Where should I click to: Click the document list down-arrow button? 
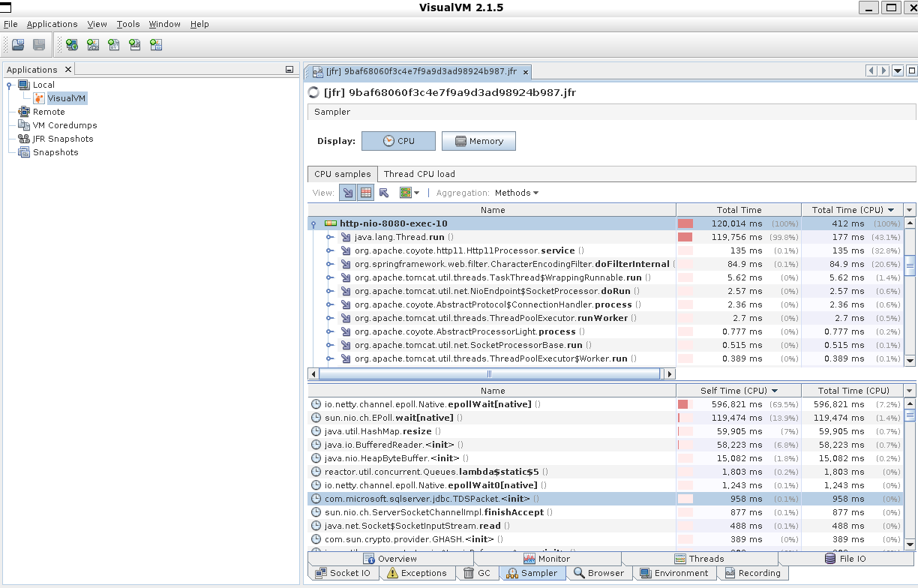pos(898,70)
